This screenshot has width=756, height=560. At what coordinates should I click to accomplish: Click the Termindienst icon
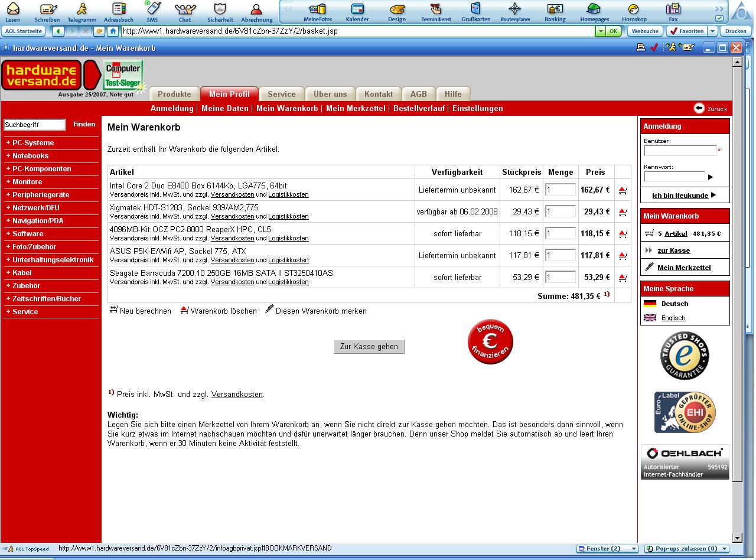click(x=436, y=11)
